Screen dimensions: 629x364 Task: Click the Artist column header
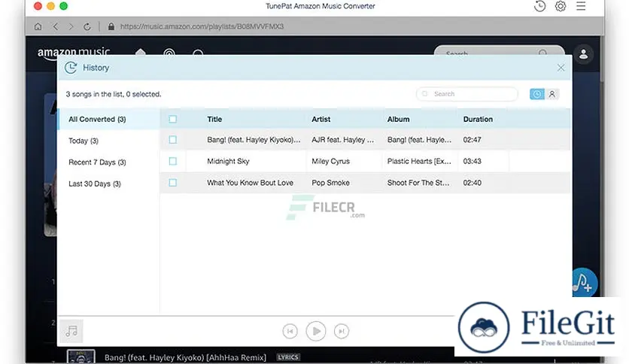coord(321,119)
